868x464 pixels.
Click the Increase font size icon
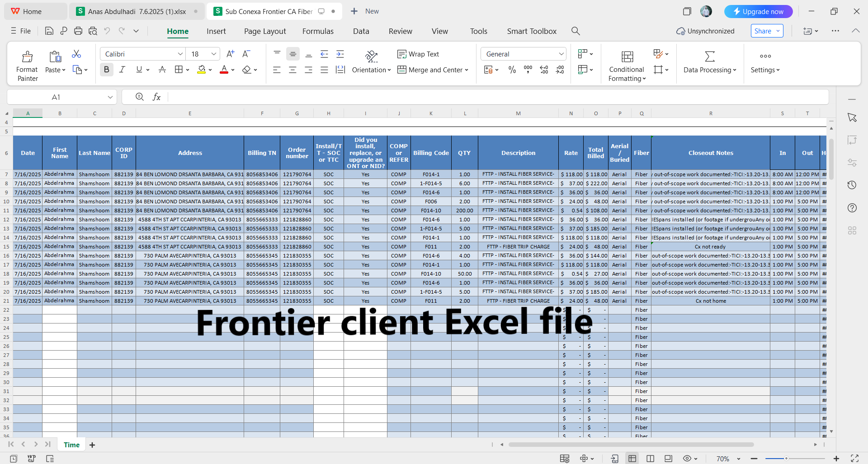230,54
